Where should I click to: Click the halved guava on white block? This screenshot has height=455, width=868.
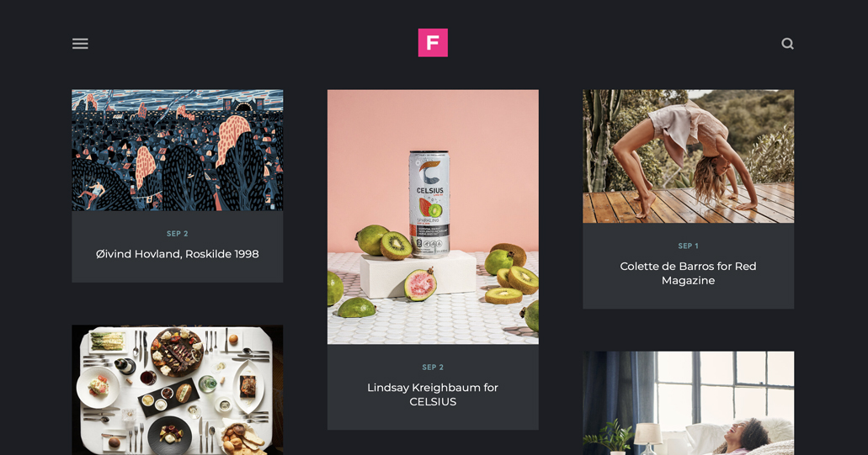point(421,283)
